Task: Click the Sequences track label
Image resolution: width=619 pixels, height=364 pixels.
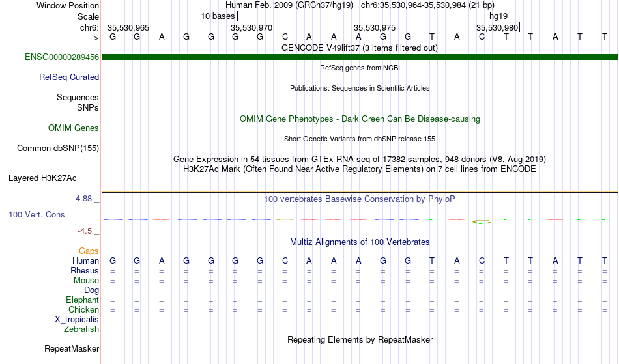Action: [x=78, y=98]
